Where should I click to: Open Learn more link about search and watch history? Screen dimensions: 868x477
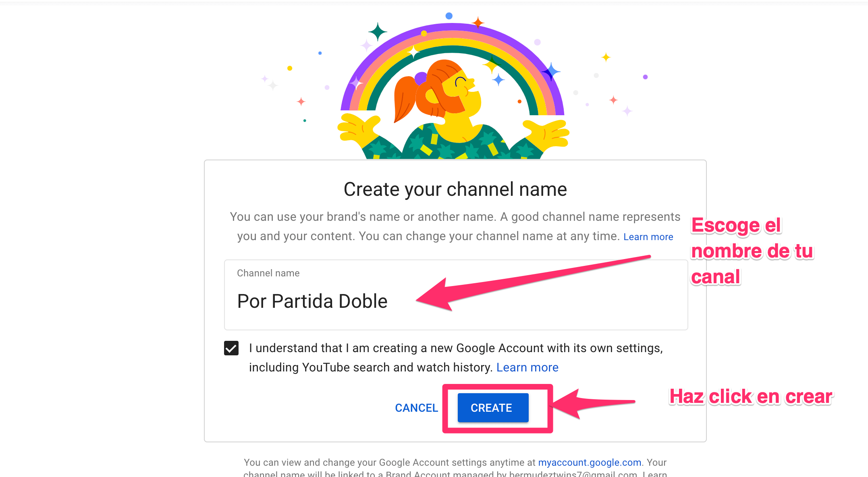click(527, 367)
